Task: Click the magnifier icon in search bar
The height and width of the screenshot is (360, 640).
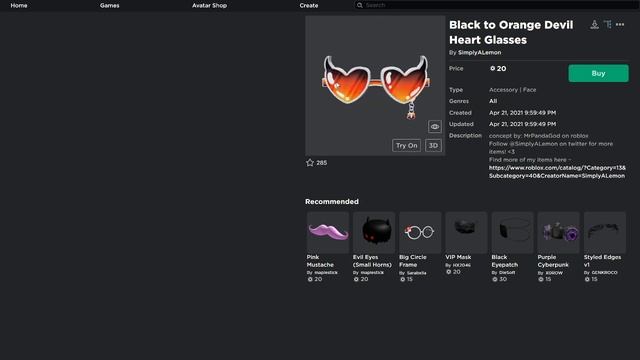Action: coord(360,5)
